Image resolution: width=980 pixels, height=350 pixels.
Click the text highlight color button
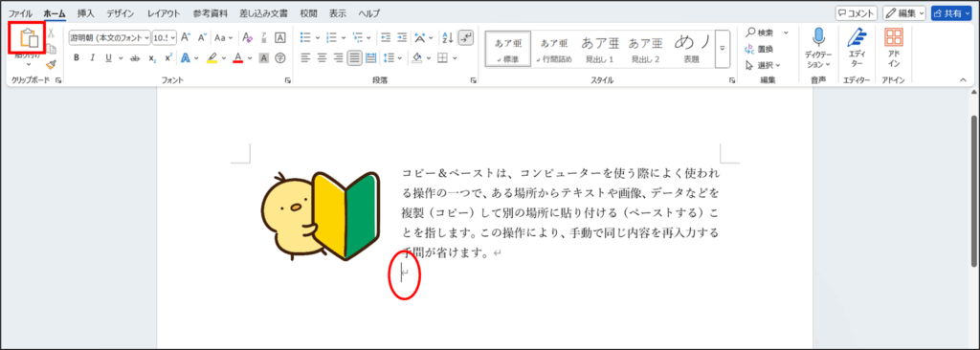pos(212,58)
